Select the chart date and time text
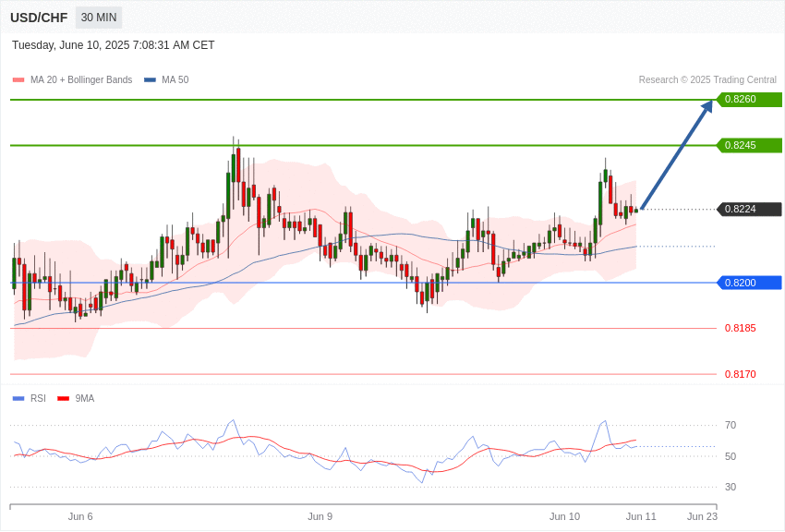Viewport: 785px width, 532px height. pos(114,45)
